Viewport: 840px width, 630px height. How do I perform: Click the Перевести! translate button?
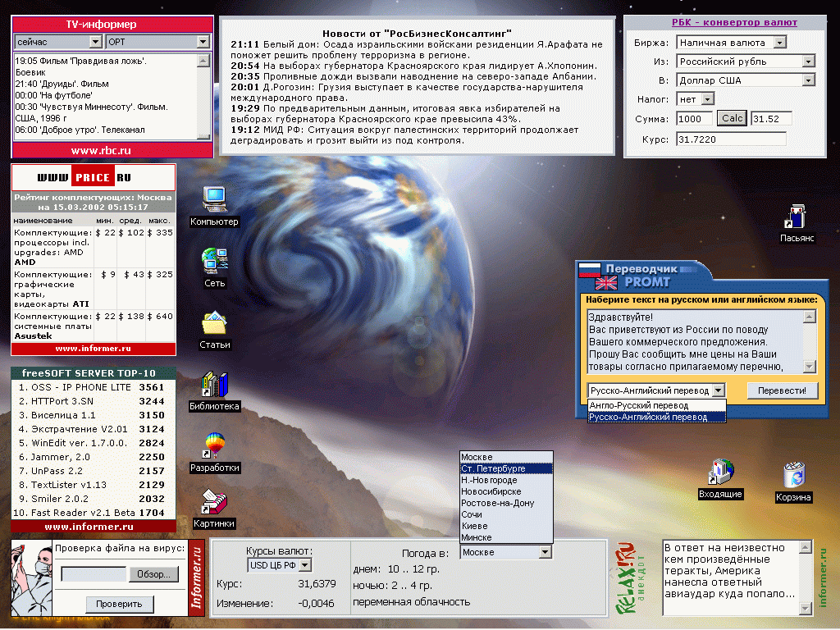pyautogui.click(x=782, y=390)
